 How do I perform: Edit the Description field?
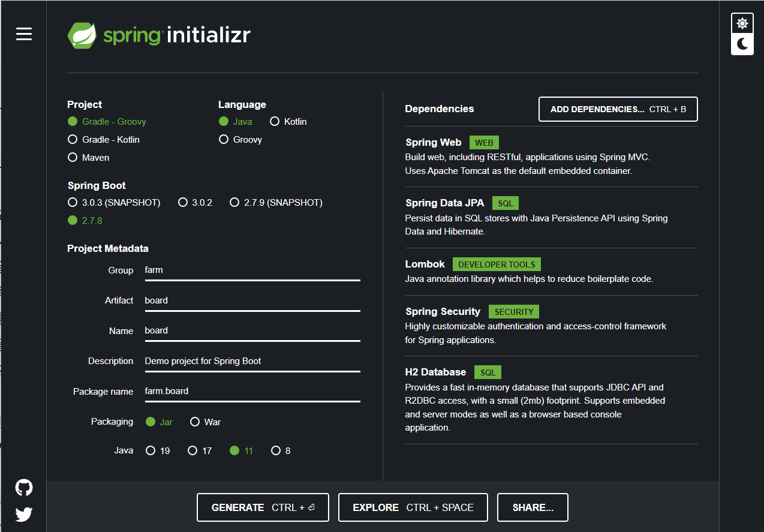click(x=252, y=361)
